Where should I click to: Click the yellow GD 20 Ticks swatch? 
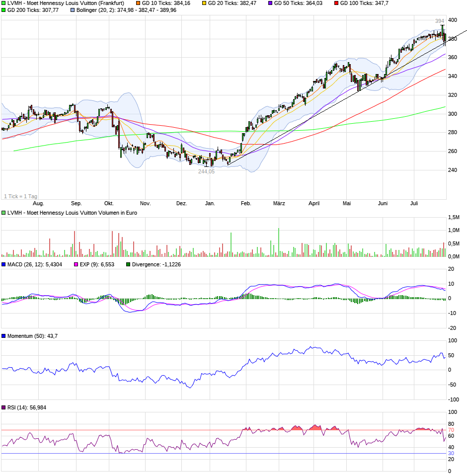pos(204,3)
